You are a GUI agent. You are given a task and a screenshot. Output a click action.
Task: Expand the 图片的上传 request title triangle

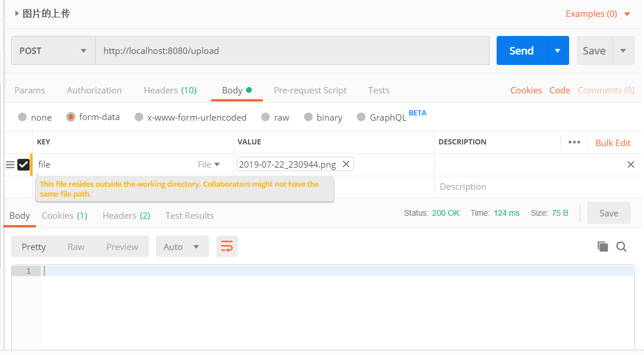(x=16, y=13)
